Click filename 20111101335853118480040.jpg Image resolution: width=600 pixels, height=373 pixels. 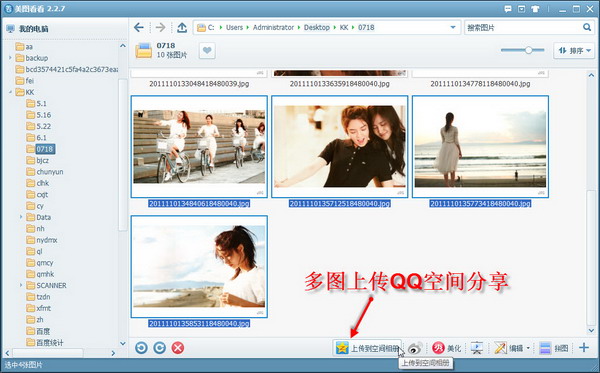tap(199, 324)
